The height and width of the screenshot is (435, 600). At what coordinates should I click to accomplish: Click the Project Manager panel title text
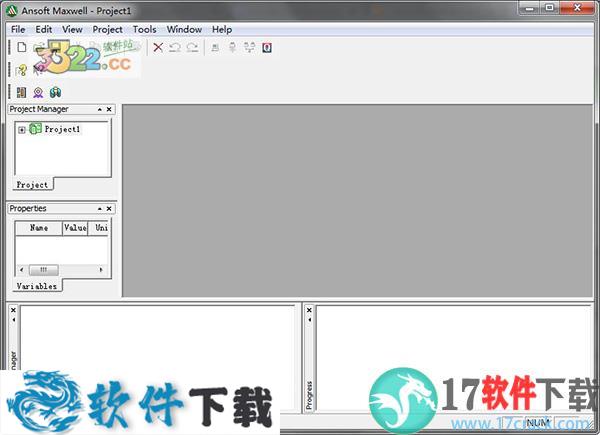39,109
